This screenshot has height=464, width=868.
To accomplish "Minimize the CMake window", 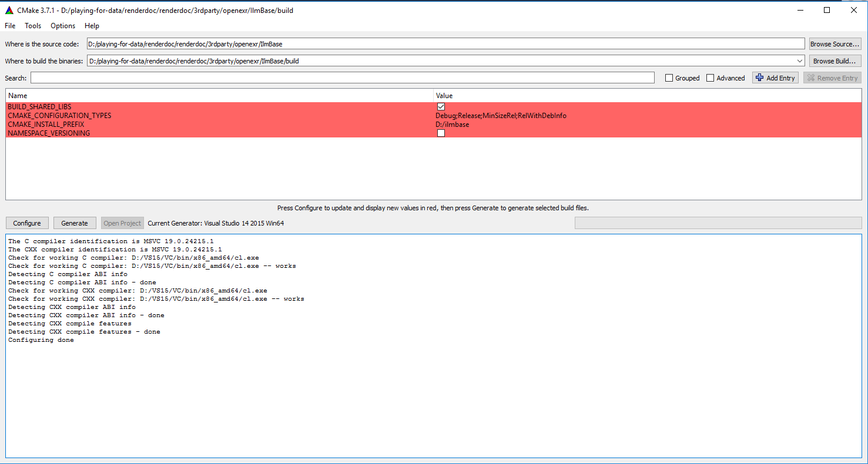I will (x=800, y=10).
